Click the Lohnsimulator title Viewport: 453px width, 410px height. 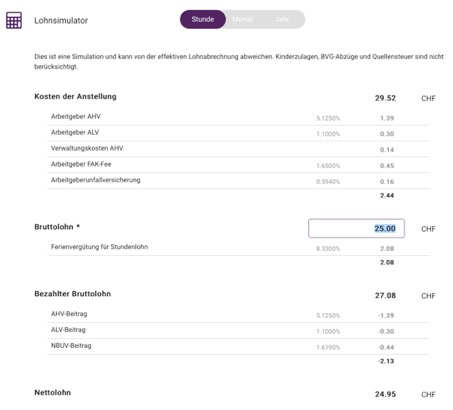point(61,21)
